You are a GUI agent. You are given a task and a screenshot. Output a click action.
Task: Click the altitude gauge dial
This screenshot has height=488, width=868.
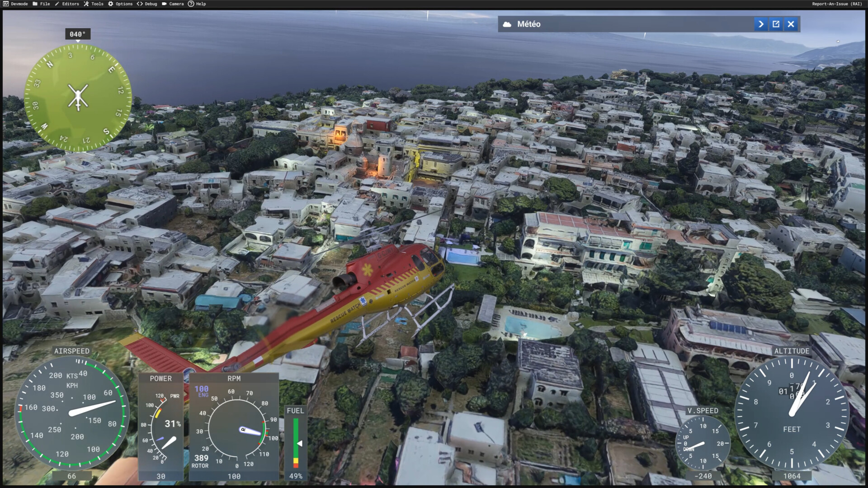coord(792,413)
